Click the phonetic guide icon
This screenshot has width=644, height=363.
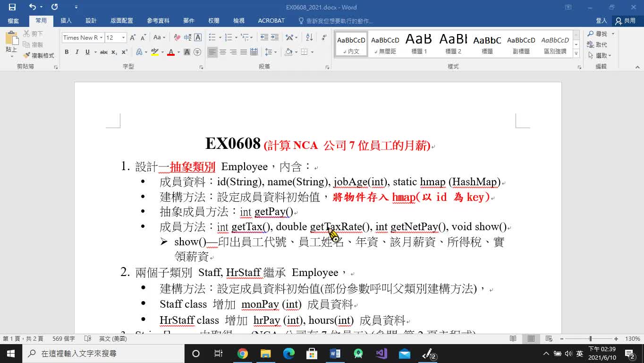pos(187,37)
